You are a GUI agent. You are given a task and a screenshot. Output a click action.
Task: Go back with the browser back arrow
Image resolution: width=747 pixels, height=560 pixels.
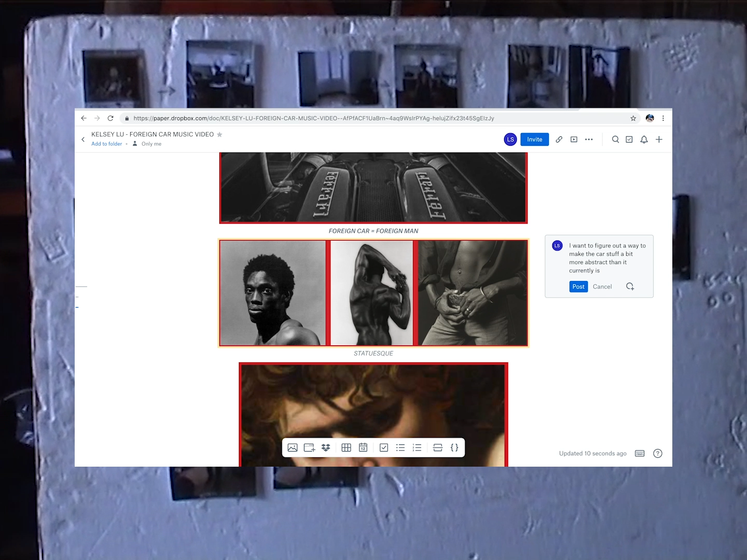coord(84,118)
